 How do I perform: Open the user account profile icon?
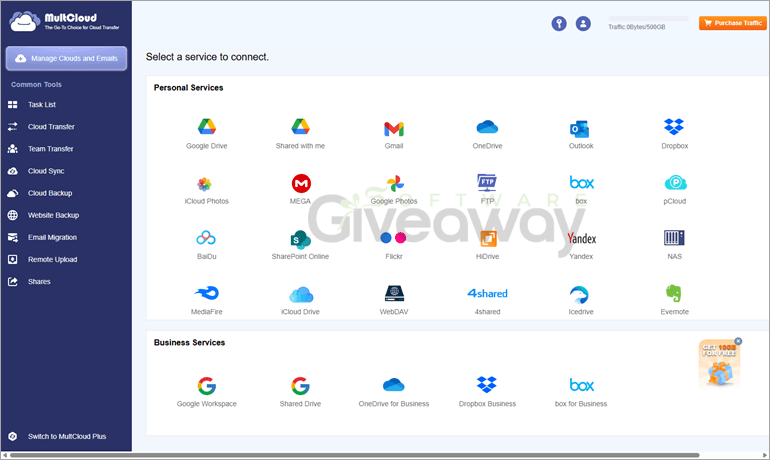click(x=583, y=24)
